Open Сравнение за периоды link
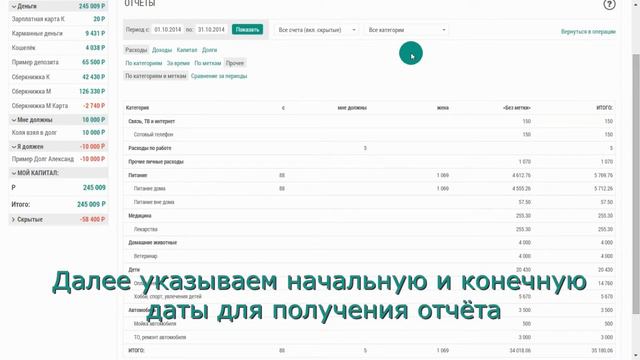Image resolution: width=640 pixels, height=360 pixels. 219,76
